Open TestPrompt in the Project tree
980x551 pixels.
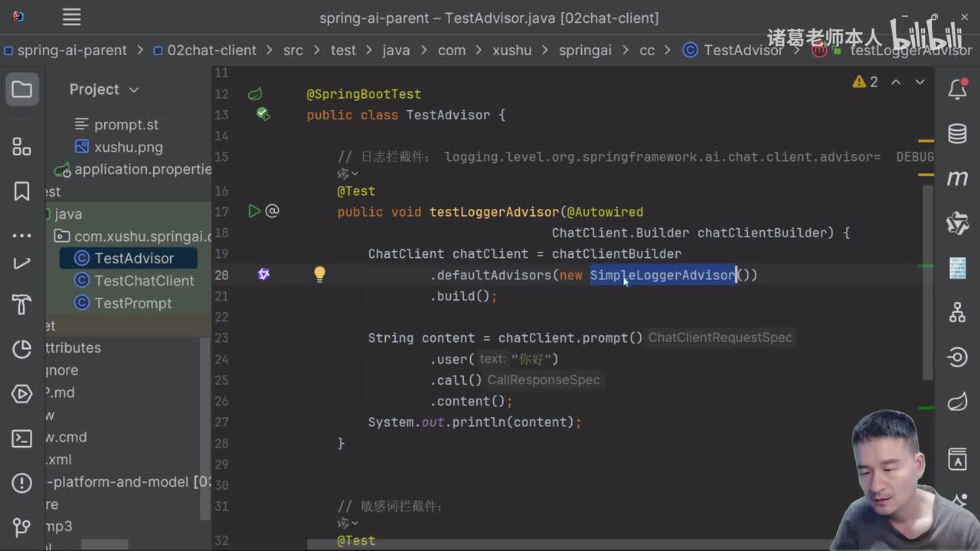pyautogui.click(x=122, y=303)
